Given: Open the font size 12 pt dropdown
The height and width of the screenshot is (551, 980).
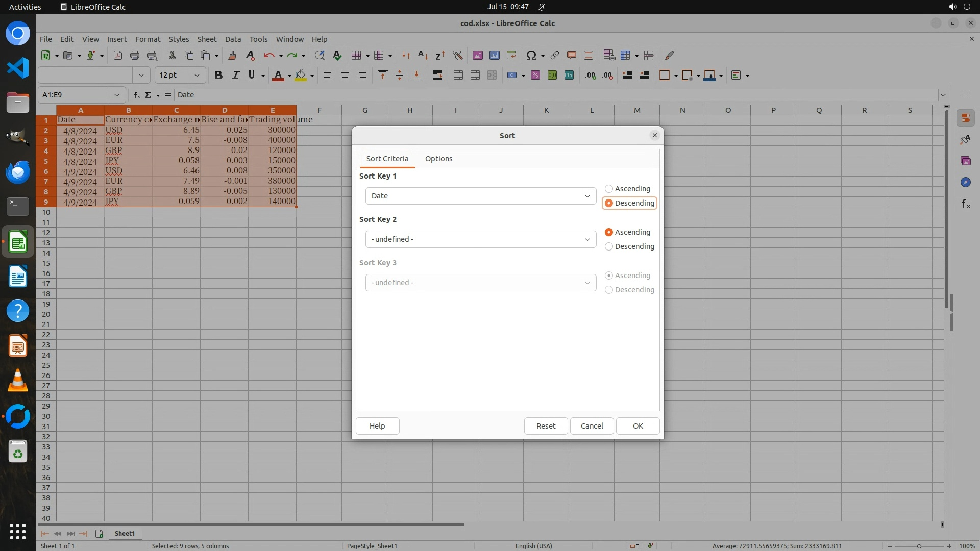Looking at the screenshot, I should pyautogui.click(x=197, y=76).
